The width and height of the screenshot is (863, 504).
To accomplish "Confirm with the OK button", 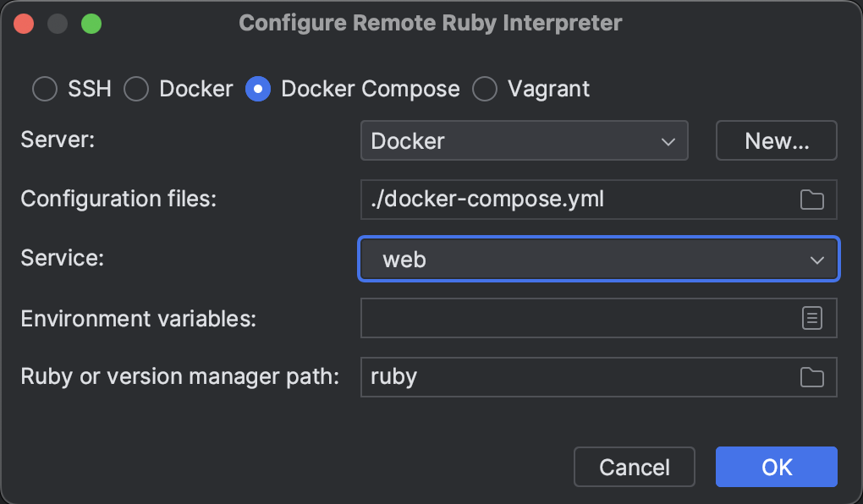I will 776,467.
